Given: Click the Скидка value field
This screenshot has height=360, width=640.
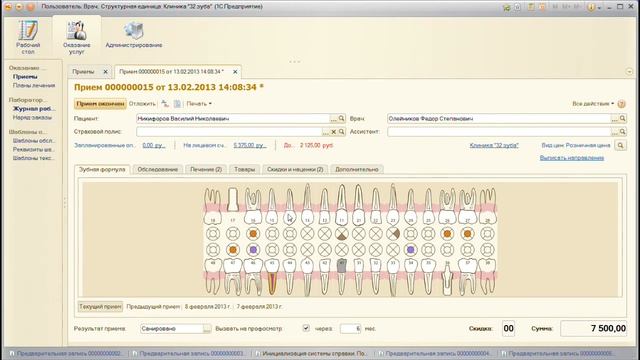Looking at the screenshot, I should click(x=508, y=329).
